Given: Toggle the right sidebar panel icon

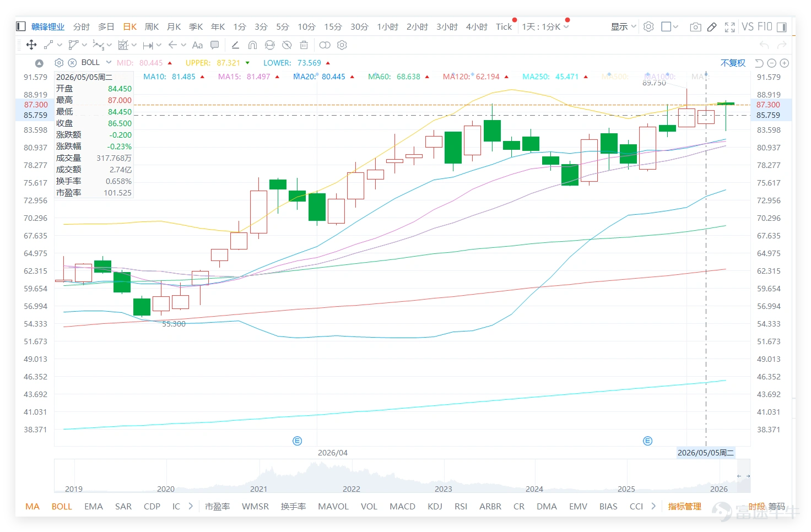Looking at the screenshot, I should coord(782,26).
